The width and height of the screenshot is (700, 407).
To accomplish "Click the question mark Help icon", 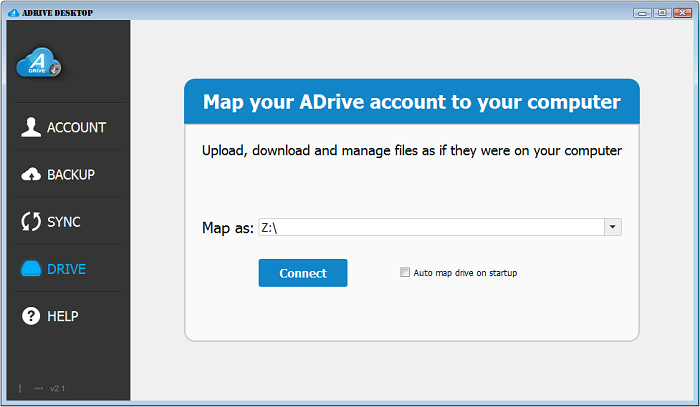I will tap(31, 316).
